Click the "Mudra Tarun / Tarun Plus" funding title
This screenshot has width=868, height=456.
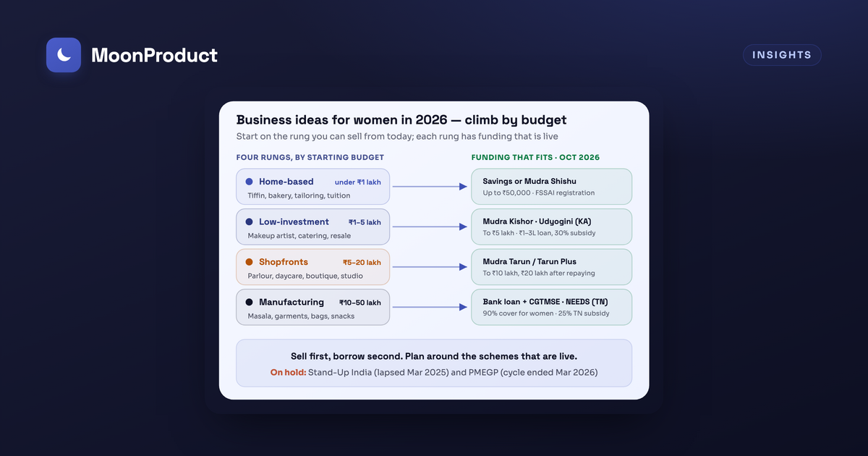[x=529, y=261]
